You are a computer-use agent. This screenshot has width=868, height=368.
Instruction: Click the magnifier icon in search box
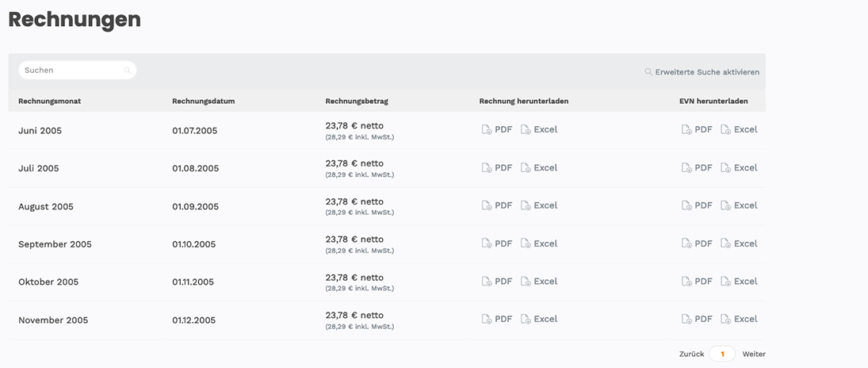coord(128,71)
